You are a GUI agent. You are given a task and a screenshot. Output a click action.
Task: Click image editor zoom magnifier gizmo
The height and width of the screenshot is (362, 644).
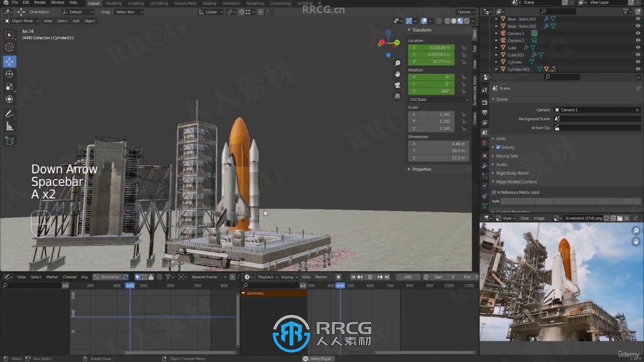(x=636, y=231)
